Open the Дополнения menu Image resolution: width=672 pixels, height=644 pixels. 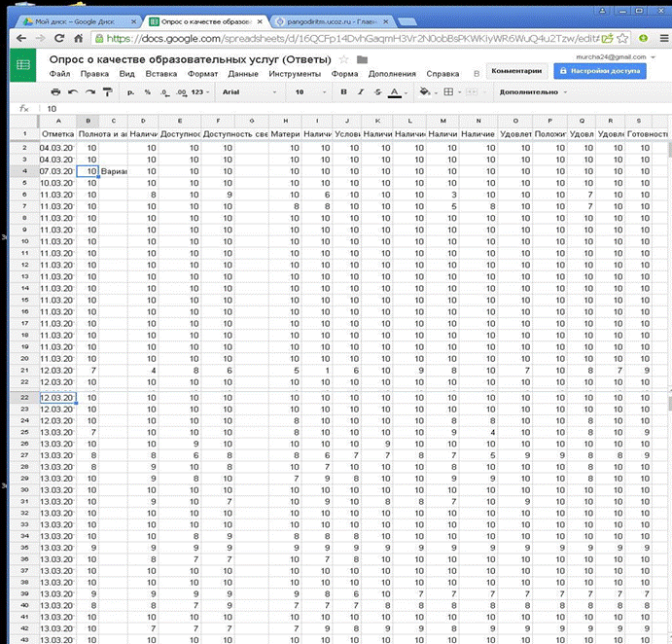pos(392,74)
